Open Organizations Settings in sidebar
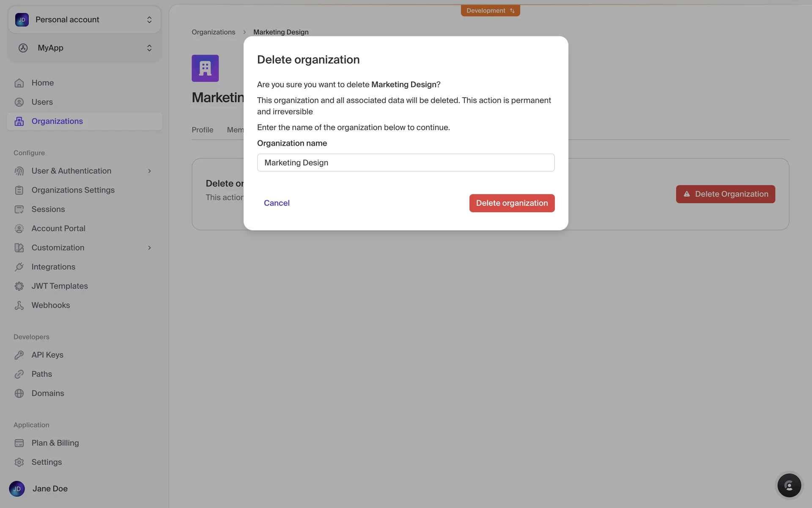The image size is (812, 508). [73, 190]
